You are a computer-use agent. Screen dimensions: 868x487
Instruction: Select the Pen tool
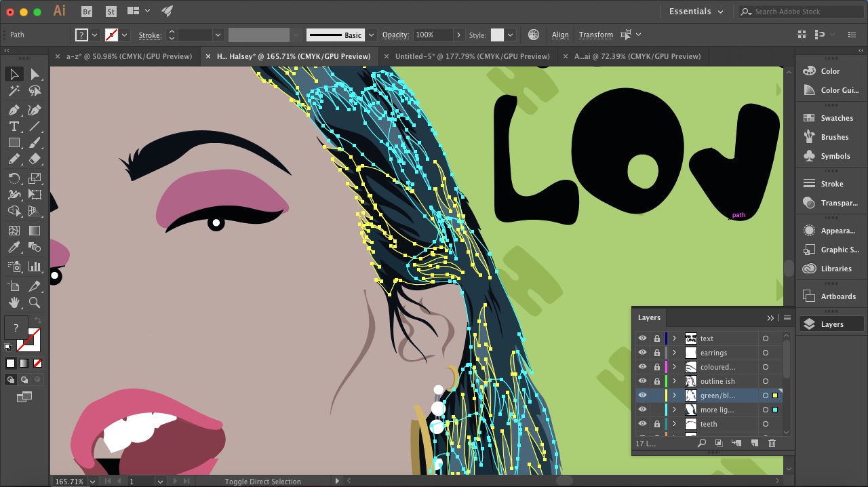click(x=14, y=110)
